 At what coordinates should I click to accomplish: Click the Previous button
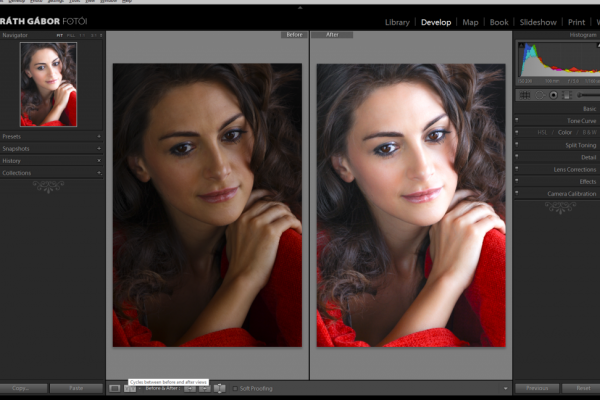click(x=537, y=388)
